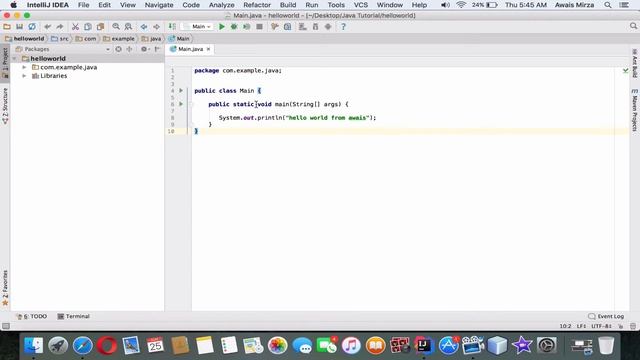Click run gutter arrow beside class Main

tap(181, 90)
